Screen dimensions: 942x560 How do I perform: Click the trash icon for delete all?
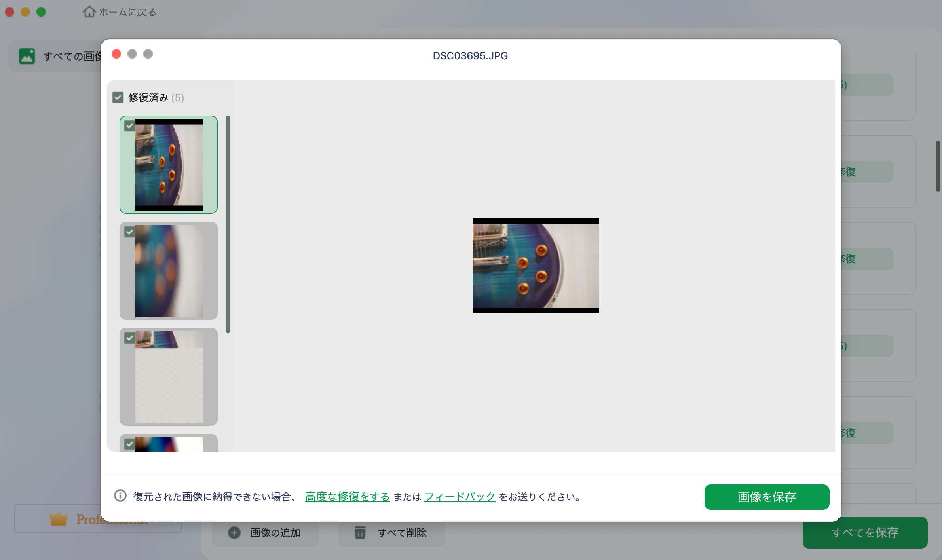click(x=360, y=533)
